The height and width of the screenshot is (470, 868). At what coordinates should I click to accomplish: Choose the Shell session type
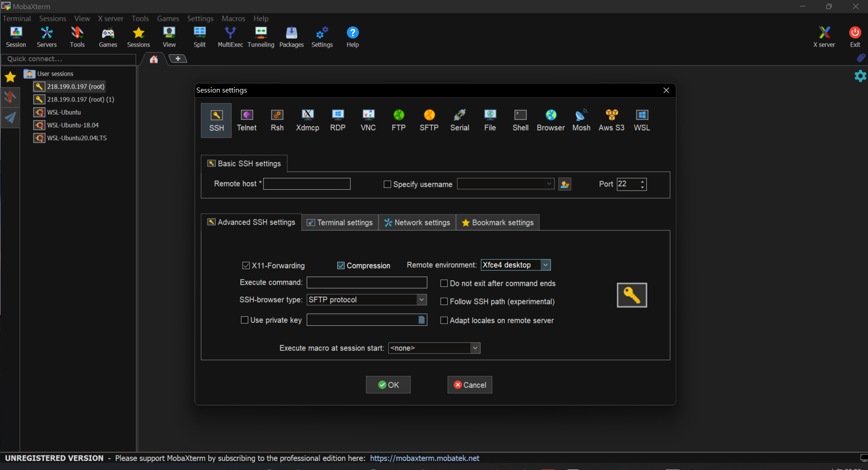click(x=520, y=120)
